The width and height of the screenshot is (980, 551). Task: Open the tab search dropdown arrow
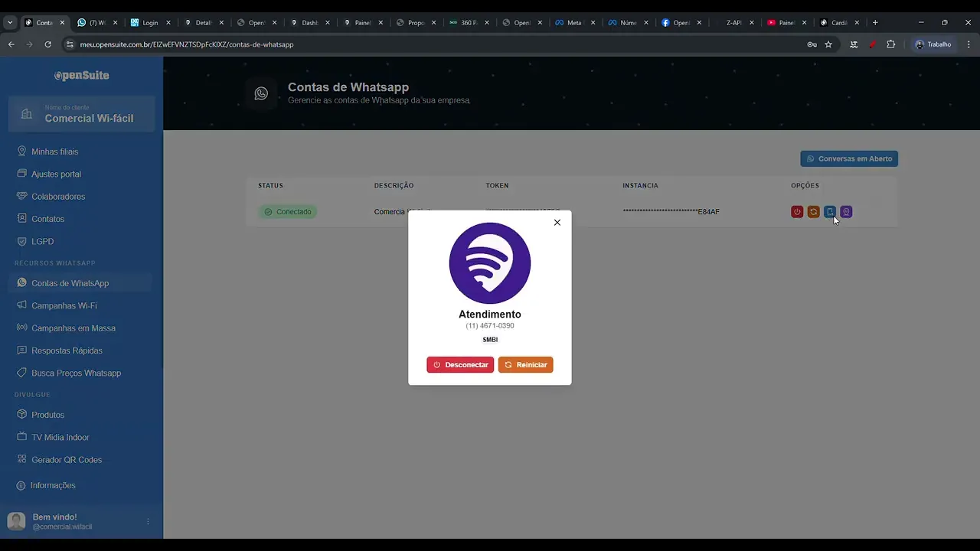tap(10, 23)
